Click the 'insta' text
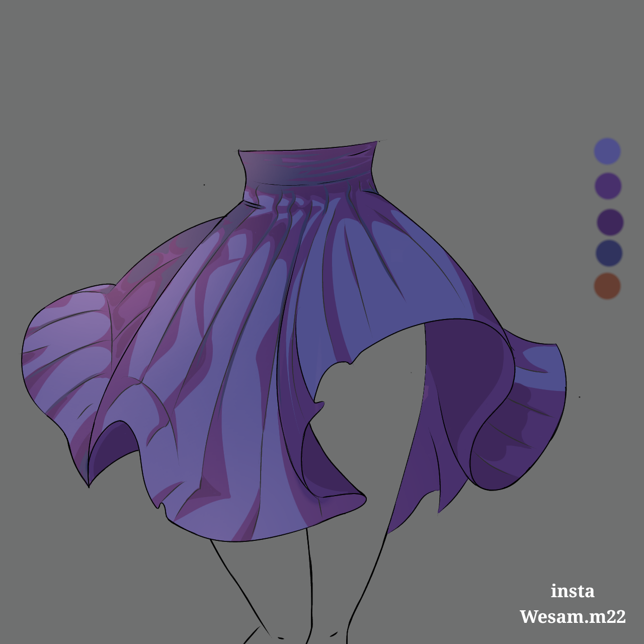 pos(573,591)
